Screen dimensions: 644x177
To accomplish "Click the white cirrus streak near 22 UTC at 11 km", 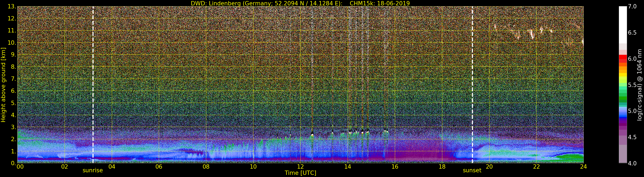I will click(x=532, y=34).
